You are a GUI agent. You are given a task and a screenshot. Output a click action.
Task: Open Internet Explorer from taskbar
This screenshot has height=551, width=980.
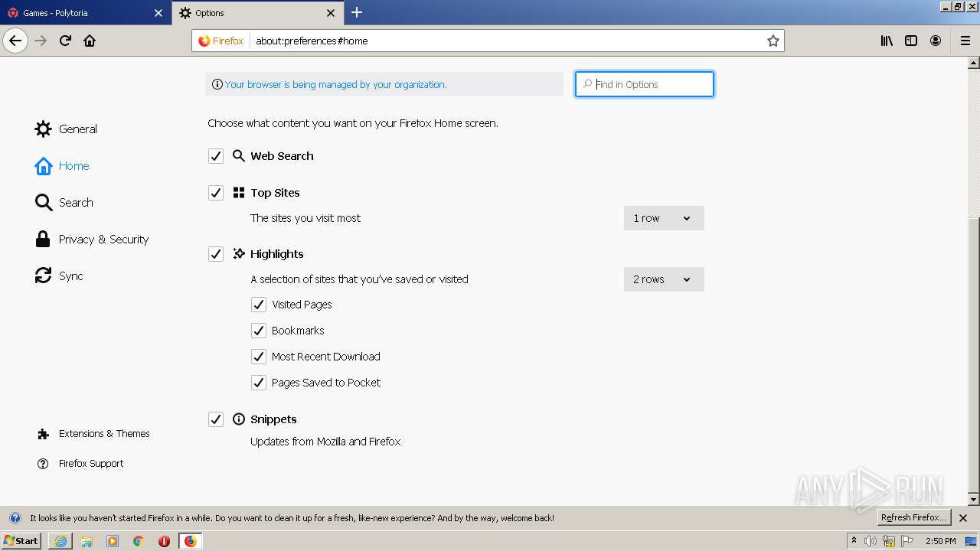coord(60,541)
